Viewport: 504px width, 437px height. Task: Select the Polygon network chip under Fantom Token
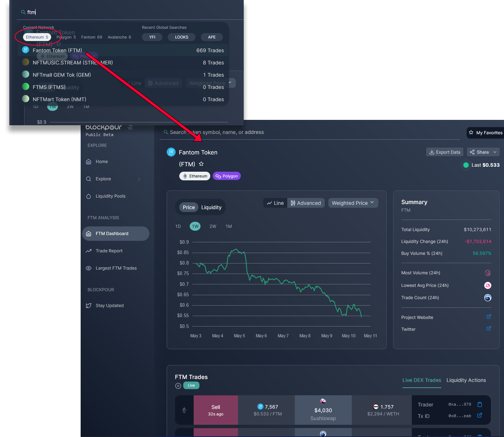[x=227, y=176]
